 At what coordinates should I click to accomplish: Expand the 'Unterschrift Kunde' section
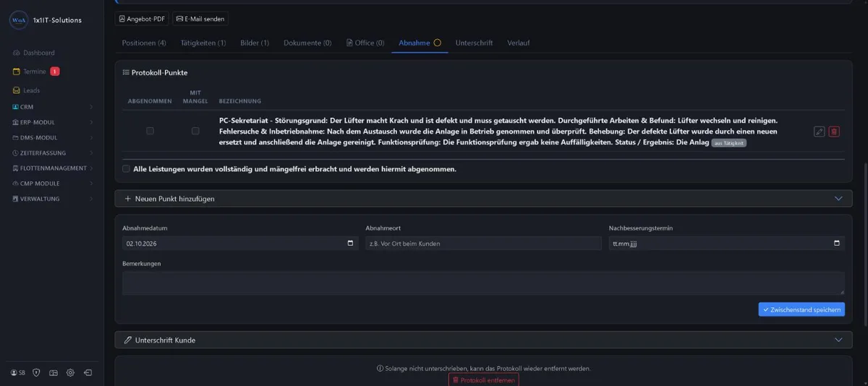483,340
